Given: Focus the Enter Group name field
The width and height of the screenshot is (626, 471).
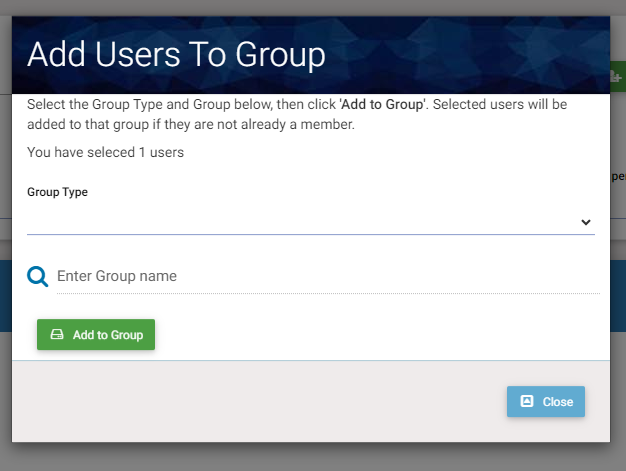Looking at the screenshot, I should click(x=328, y=276).
